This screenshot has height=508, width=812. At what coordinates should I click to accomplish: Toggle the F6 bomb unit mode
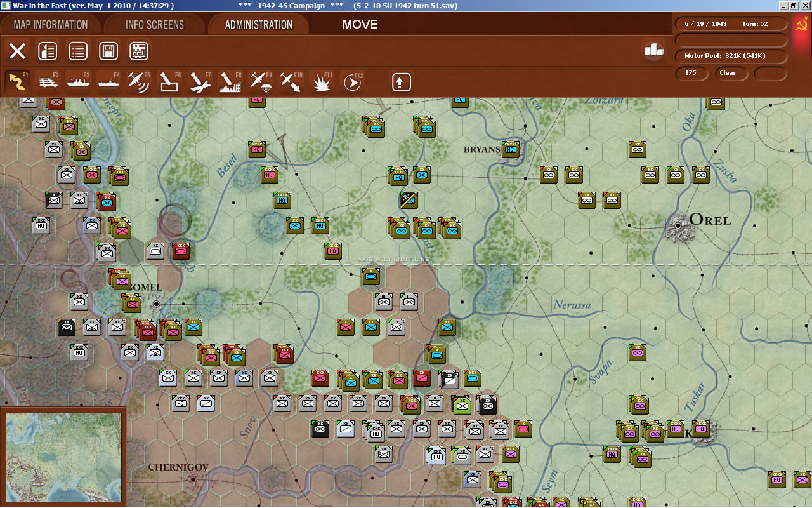(x=169, y=81)
